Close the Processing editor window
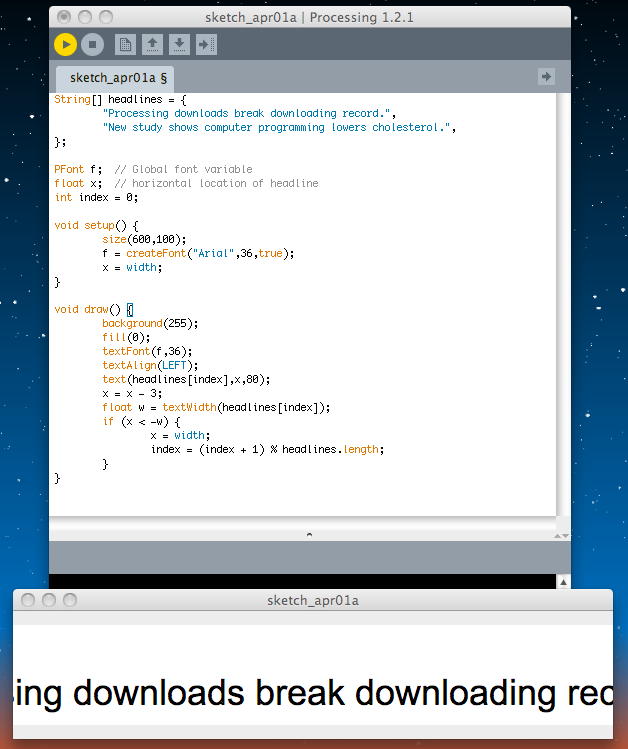Viewport: 628px width, 749px height. [x=64, y=17]
